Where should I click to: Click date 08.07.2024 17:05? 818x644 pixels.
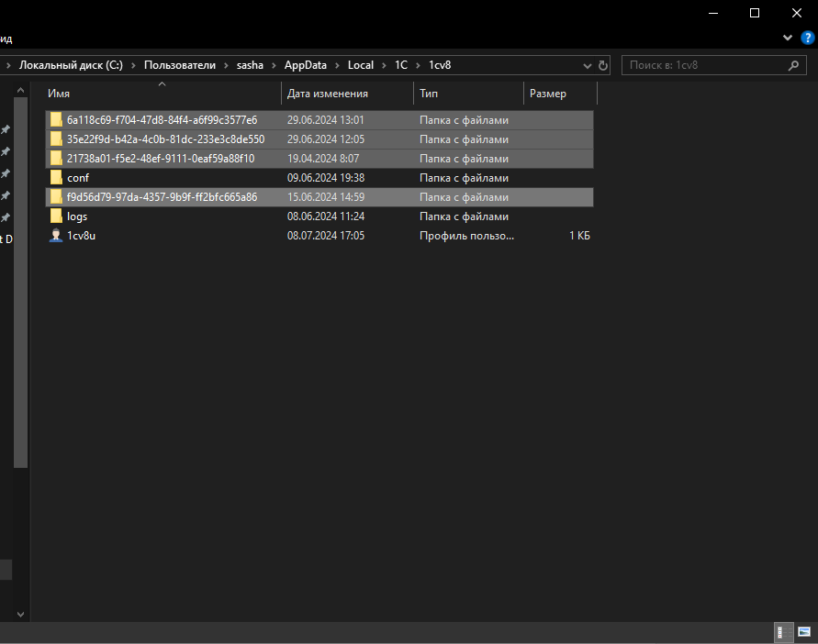326,236
